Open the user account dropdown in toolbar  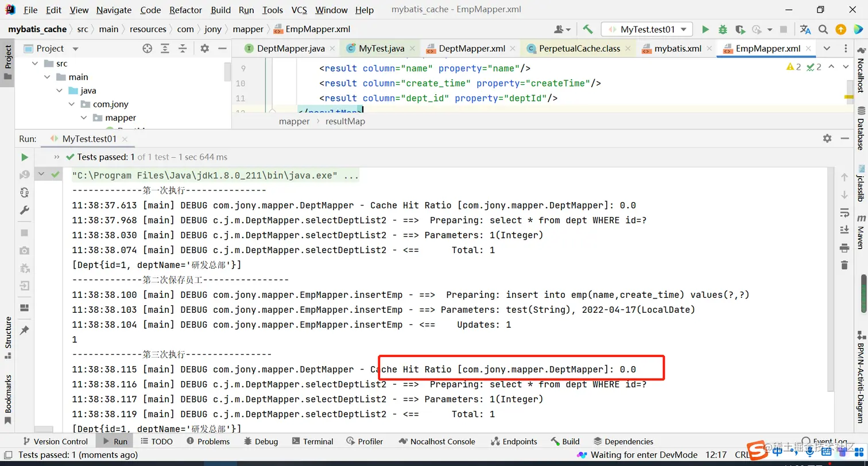tap(562, 29)
